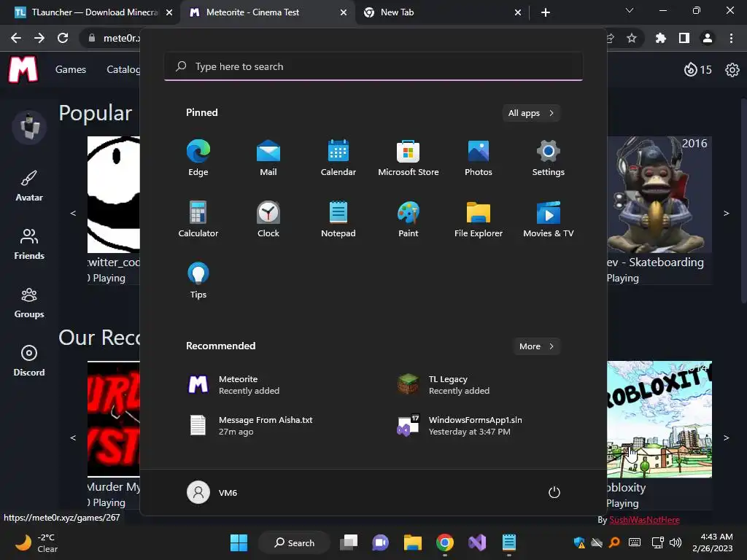The width and height of the screenshot is (747, 560).
Task: Open SushiWasNotHere link
Action: 645,519
